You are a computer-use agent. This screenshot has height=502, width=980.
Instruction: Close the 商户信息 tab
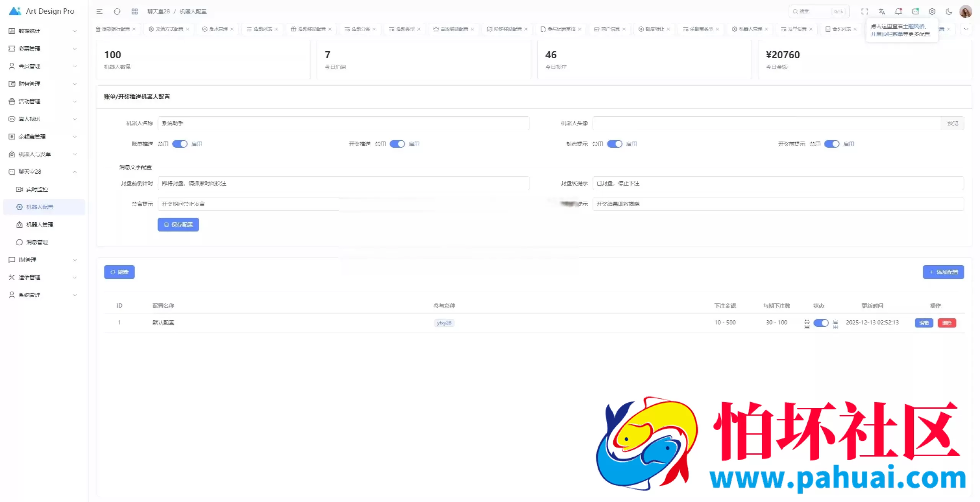624,29
